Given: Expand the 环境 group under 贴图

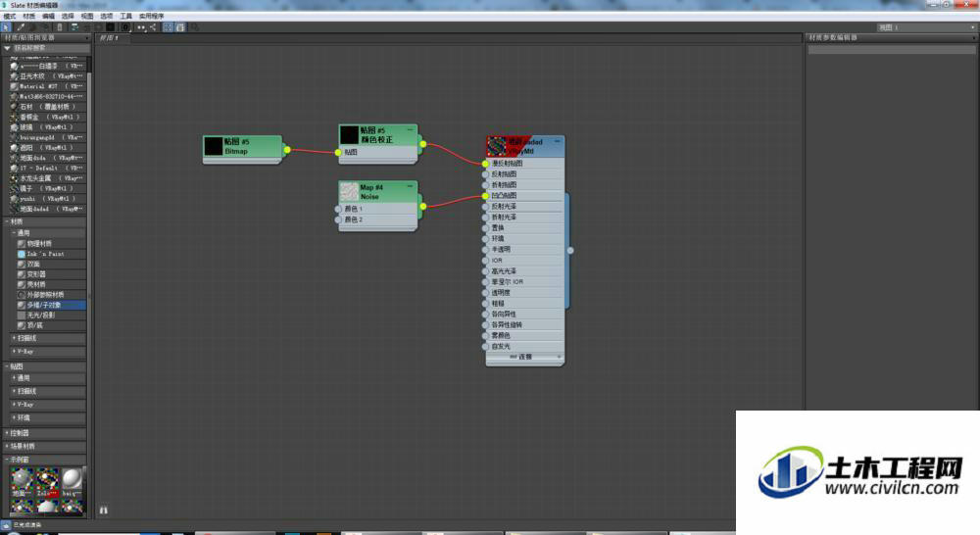Looking at the screenshot, I should (14, 416).
